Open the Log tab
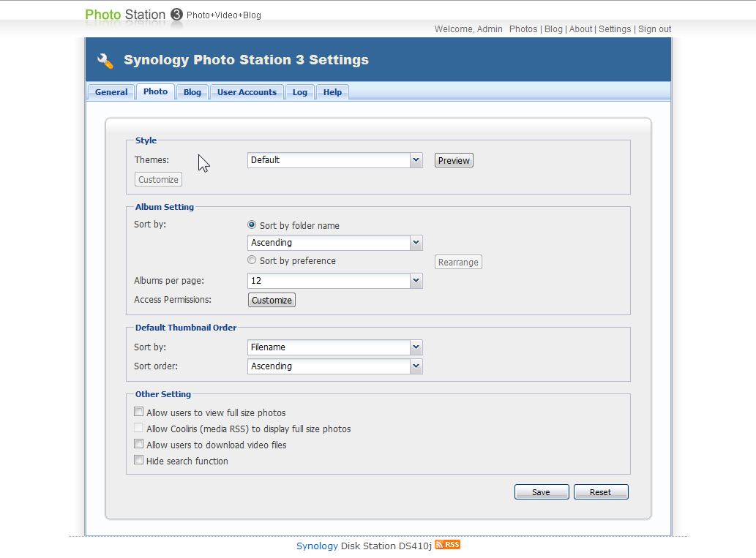The width and height of the screenshot is (756, 558). pyautogui.click(x=300, y=92)
